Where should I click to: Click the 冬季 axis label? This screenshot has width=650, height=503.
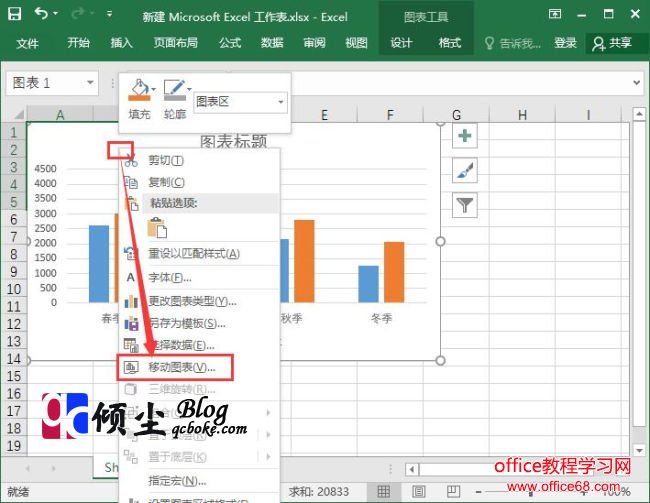381,318
